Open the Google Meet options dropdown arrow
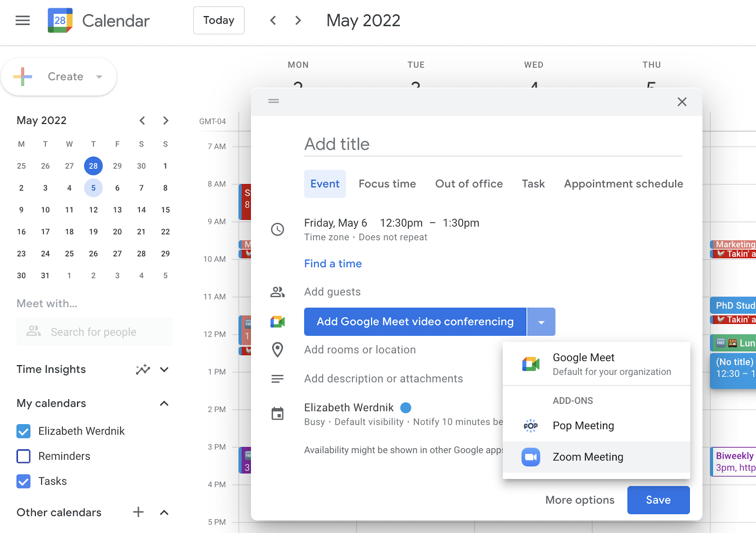756x533 pixels. tap(541, 322)
